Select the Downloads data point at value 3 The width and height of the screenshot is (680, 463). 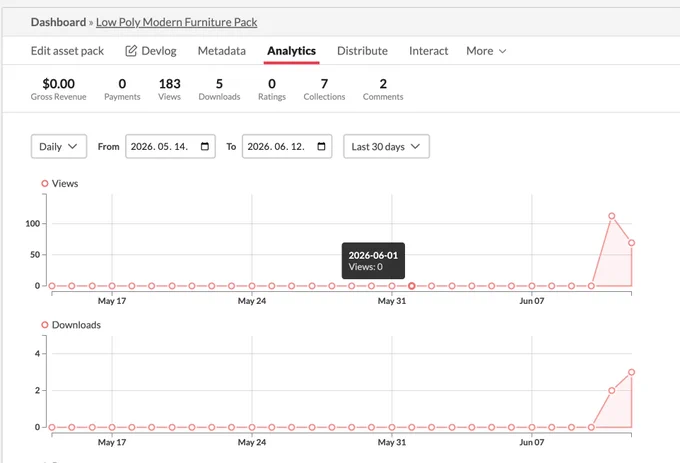pos(631,372)
